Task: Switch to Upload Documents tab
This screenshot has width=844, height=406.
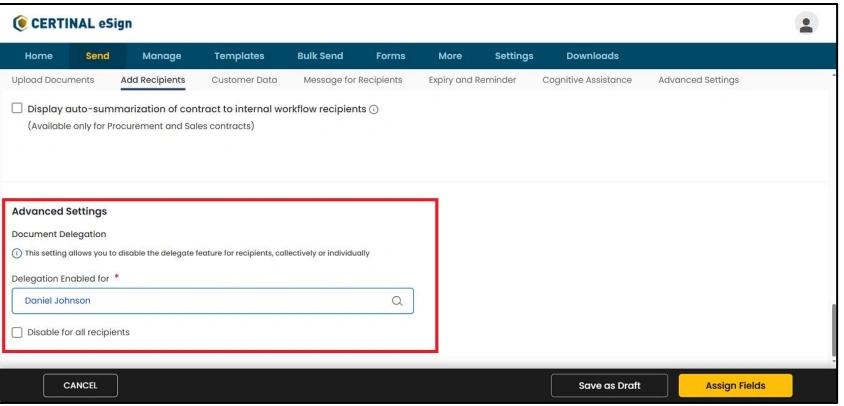Action: tap(53, 80)
